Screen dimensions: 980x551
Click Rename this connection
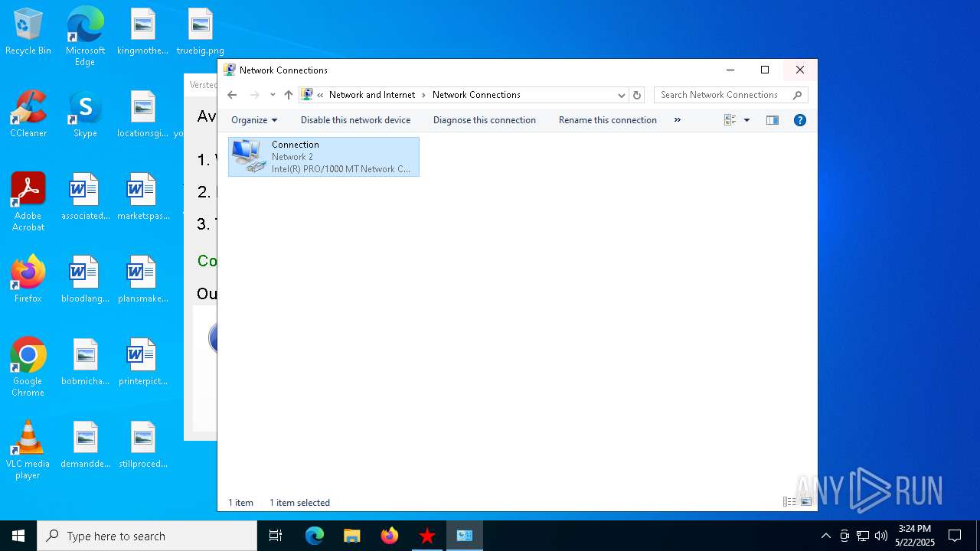click(607, 120)
